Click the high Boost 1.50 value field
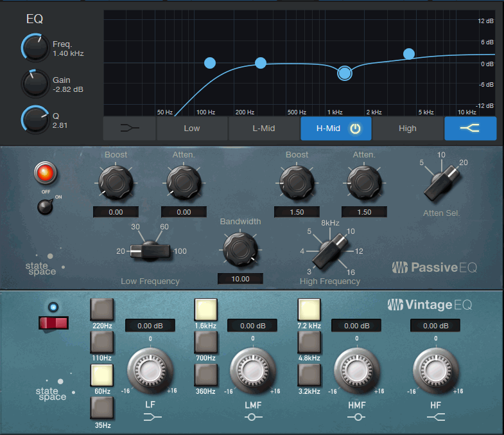The image size is (504, 435). 297,212
